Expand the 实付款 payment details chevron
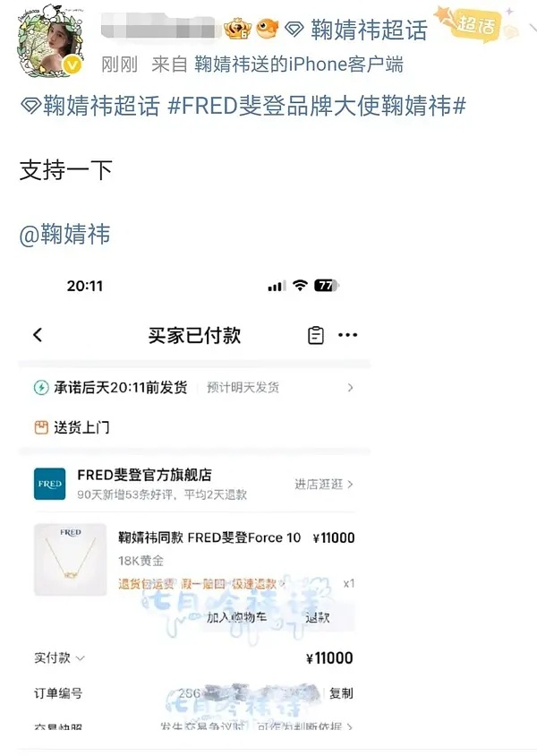Image resolution: width=537 pixels, height=756 pixels. point(81,658)
